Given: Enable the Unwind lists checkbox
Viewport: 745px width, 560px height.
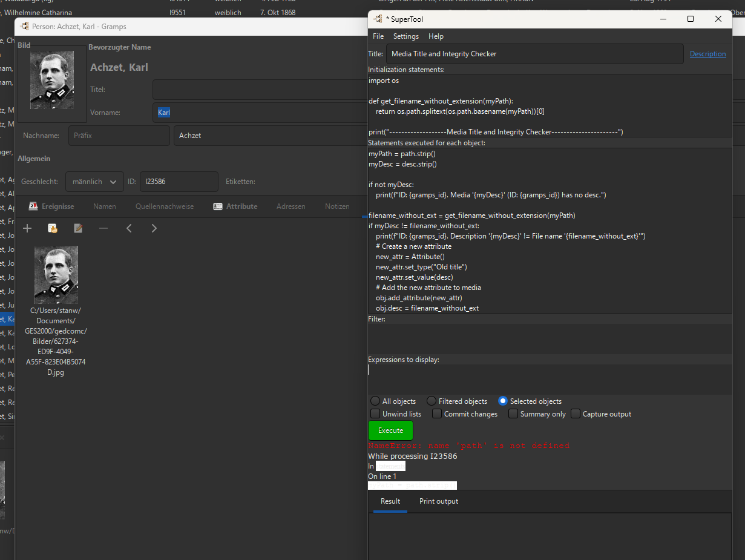Looking at the screenshot, I should coord(376,413).
